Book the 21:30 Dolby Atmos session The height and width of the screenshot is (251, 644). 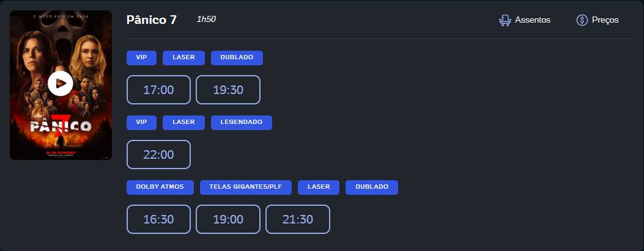[x=298, y=219]
